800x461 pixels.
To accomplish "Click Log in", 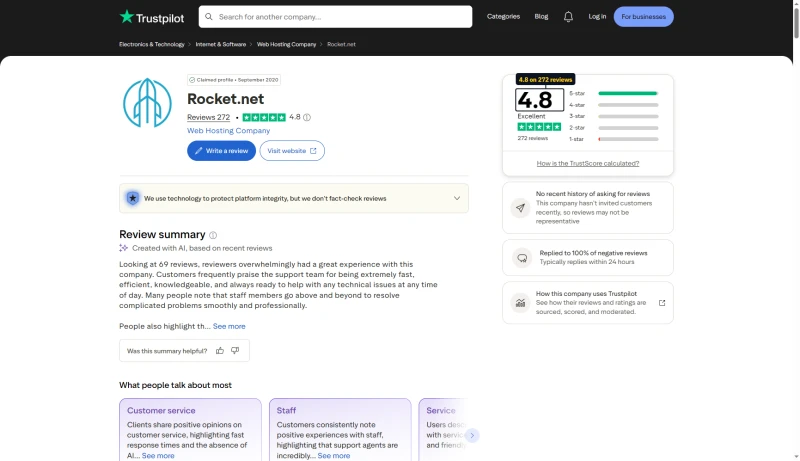I will pyautogui.click(x=597, y=17).
